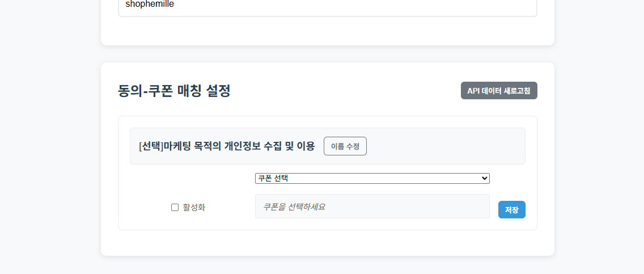Focus the input containing shophemille
This screenshot has width=644, height=274.
coord(327,6)
